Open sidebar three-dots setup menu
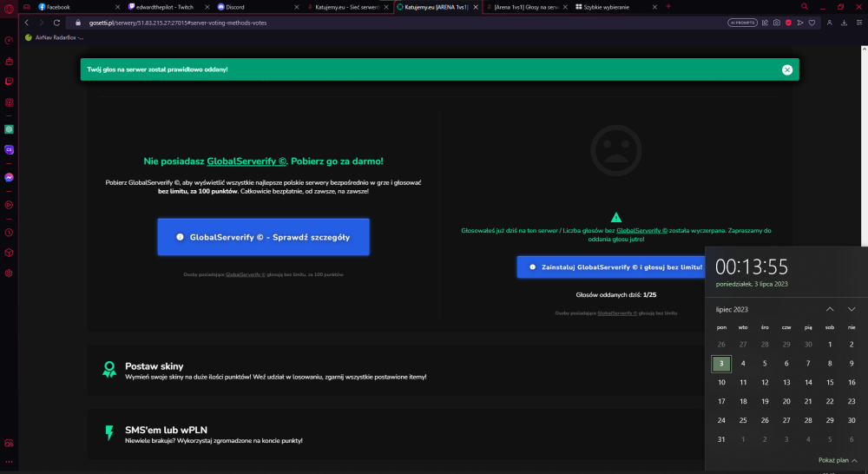This screenshot has height=474, width=868. (9, 462)
